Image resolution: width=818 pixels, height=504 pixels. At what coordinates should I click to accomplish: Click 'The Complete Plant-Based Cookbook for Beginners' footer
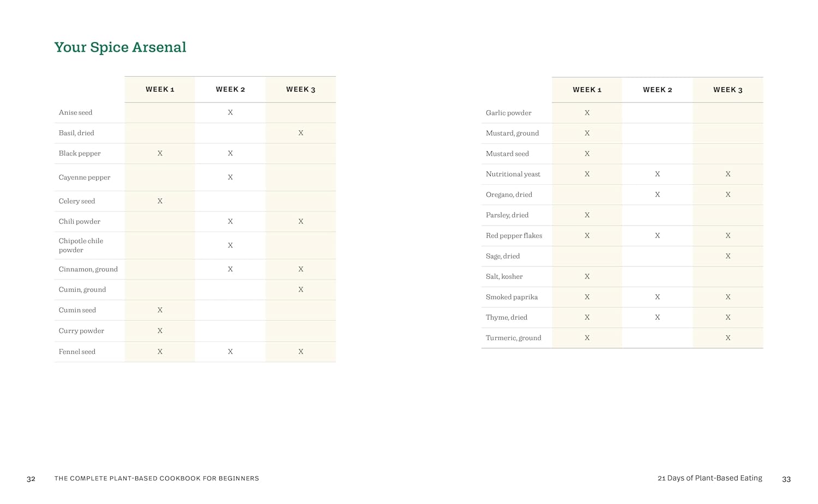(x=157, y=478)
